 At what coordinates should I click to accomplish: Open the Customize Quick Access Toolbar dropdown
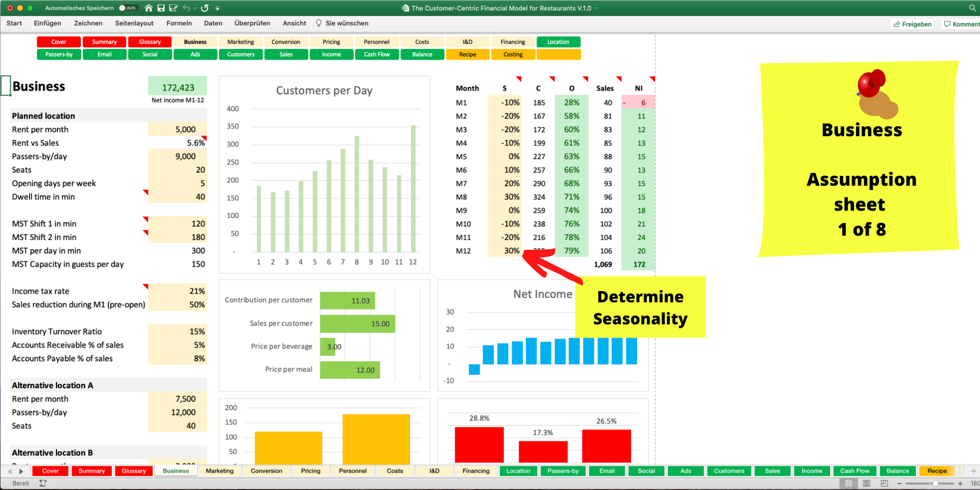click(x=218, y=8)
